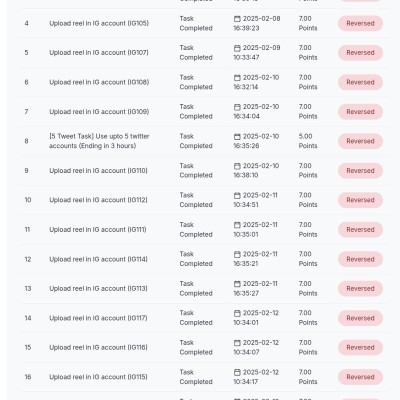Image resolution: width=400 pixels, height=400 pixels.
Task: Click calendar icon in IG112 row
Action: coord(237,195)
